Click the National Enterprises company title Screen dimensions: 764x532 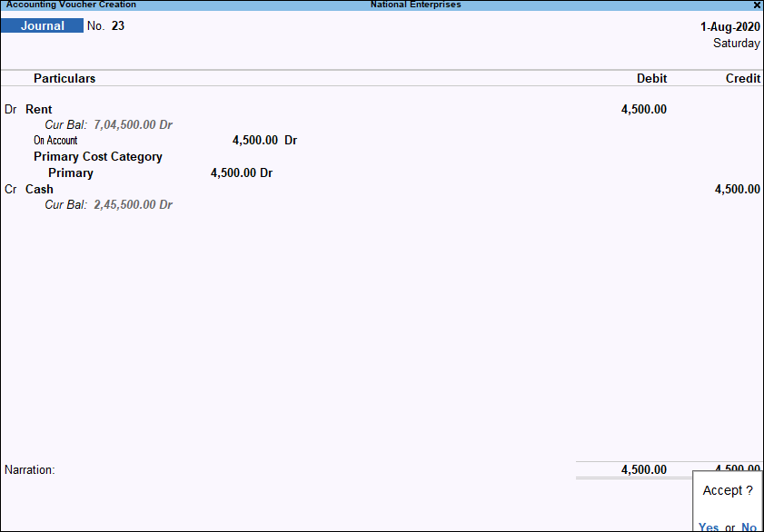coord(416,5)
